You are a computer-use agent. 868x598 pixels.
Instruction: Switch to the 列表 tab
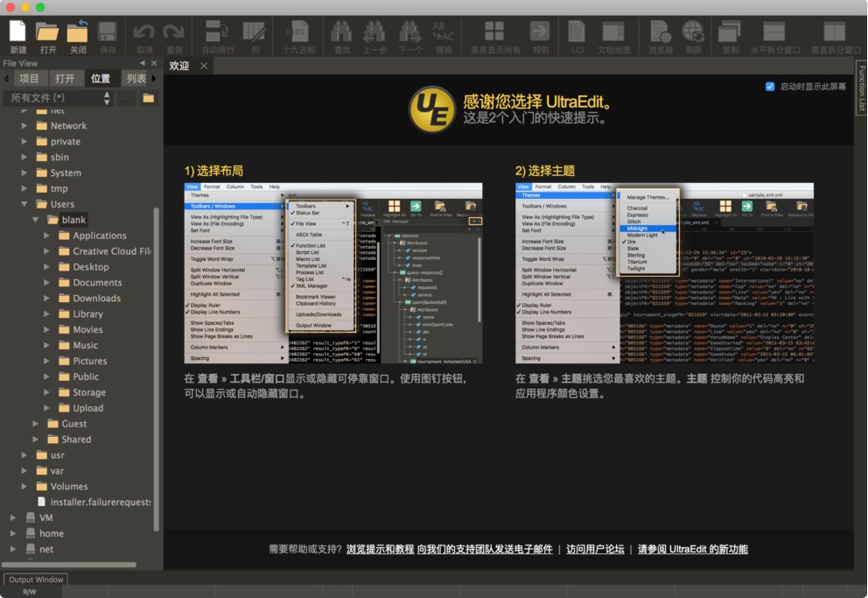click(x=136, y=78)
